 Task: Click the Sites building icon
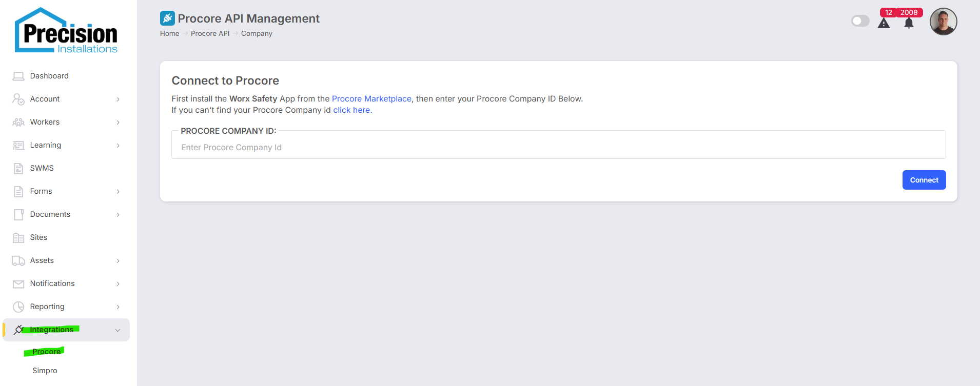pyautogui.click(x=18, y=238)
